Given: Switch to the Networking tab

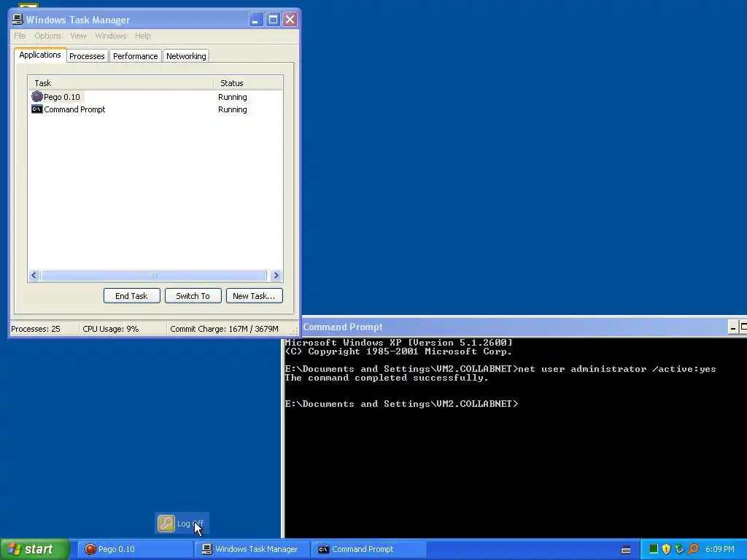Looking at the screenshot, I should click(x=186, y=56).
